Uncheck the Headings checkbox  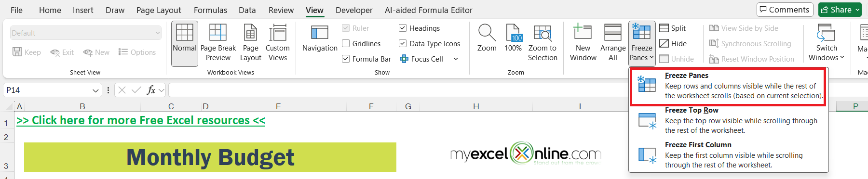coord(403,28)
